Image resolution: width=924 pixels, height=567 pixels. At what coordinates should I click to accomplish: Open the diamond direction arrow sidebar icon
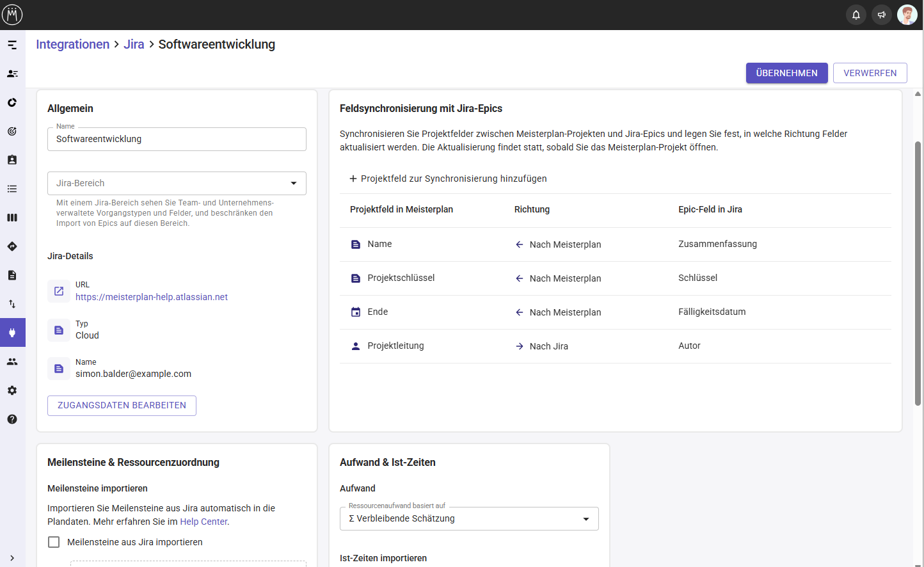click(x=12, y=246)
